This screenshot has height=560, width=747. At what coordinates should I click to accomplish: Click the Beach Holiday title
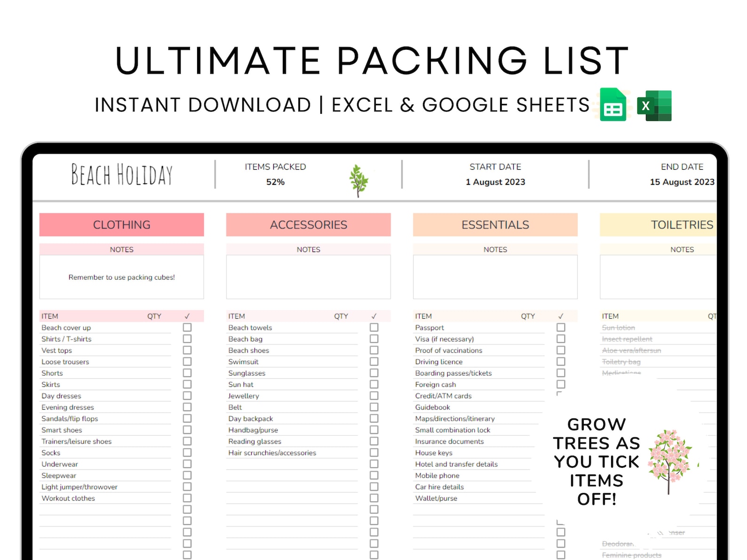(122, 174)
